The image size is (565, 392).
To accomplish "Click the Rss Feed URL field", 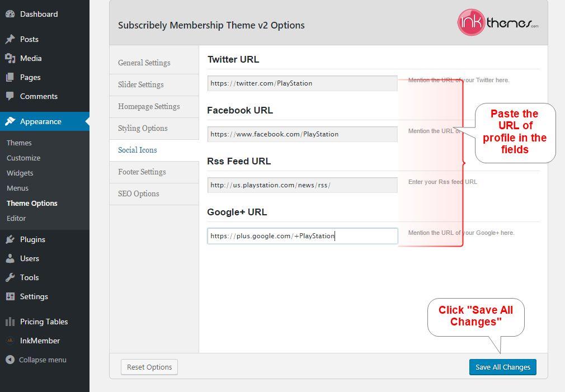I will (x=302, y=185).
